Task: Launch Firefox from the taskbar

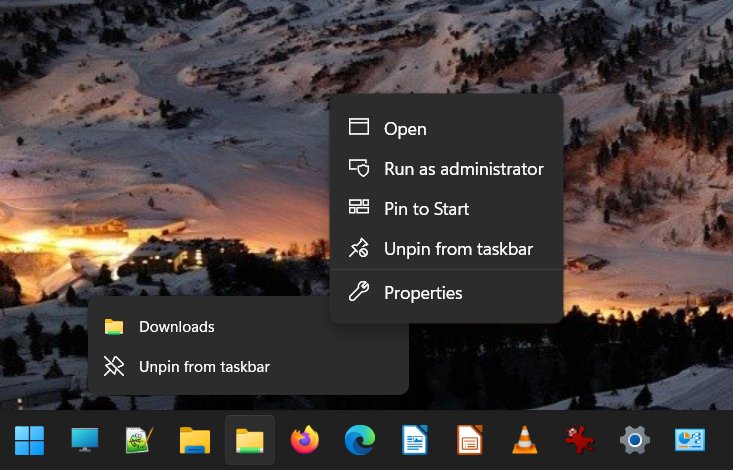Action: (304, 440)
